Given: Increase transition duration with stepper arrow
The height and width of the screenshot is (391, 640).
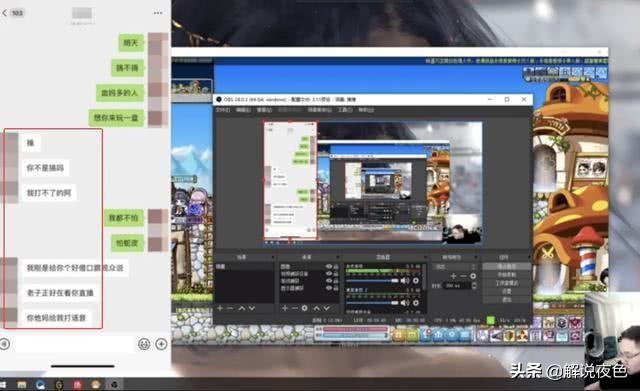Looking at the screenshot, I should [474, 284].
